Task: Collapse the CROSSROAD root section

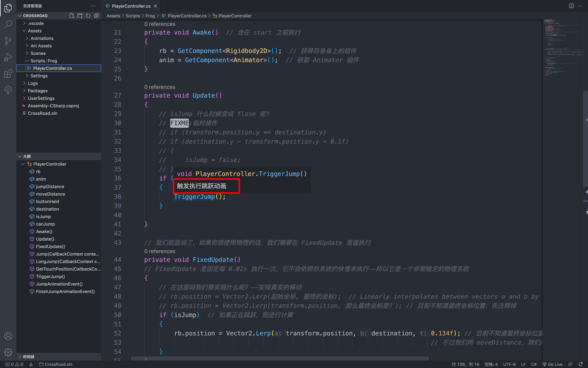Action: tap(35, 16)
